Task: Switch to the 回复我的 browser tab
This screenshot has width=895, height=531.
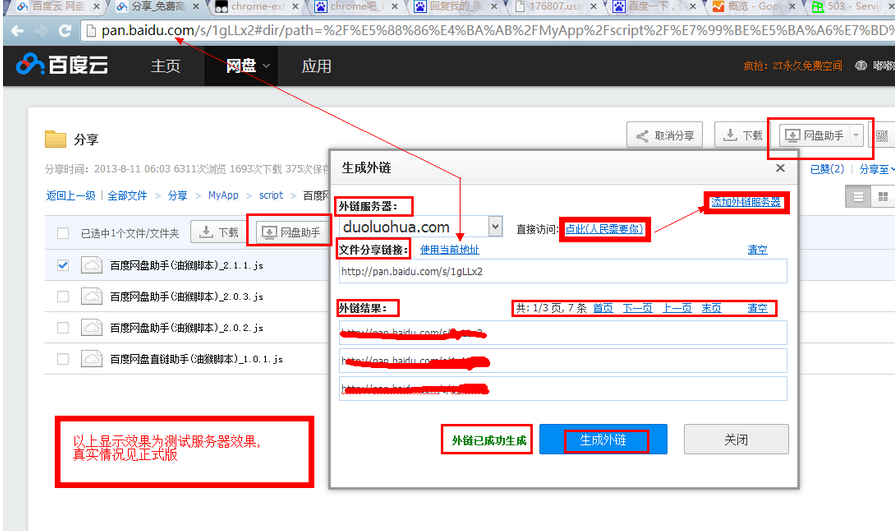Action: pyautogui.click(x=454, y=7)
